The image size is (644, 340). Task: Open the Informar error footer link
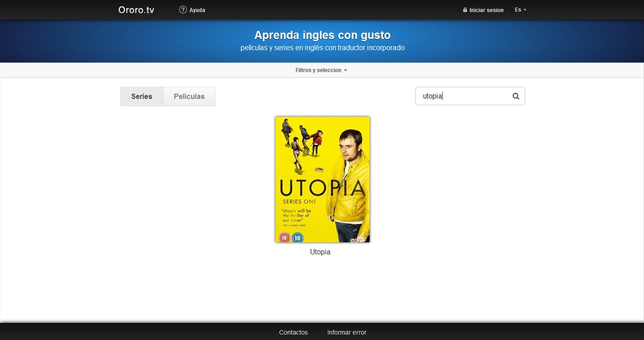(347, 332)
